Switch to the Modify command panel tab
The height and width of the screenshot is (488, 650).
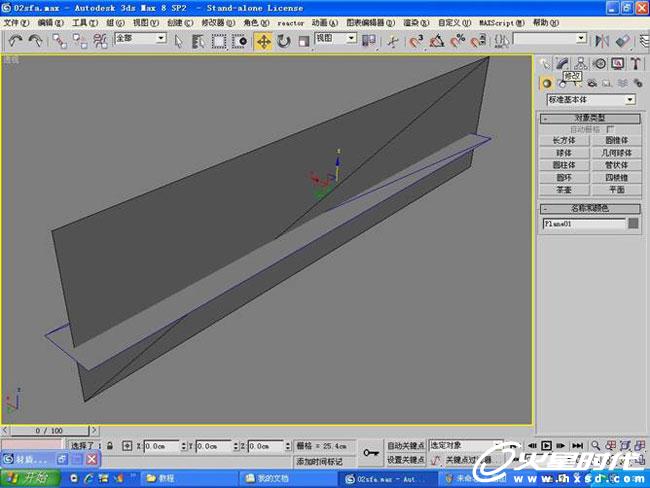[562, 63]
